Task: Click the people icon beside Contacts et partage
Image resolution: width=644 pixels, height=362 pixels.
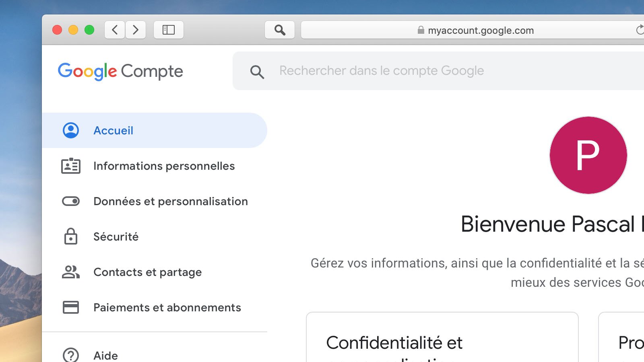Action: [x=71, y=272]
